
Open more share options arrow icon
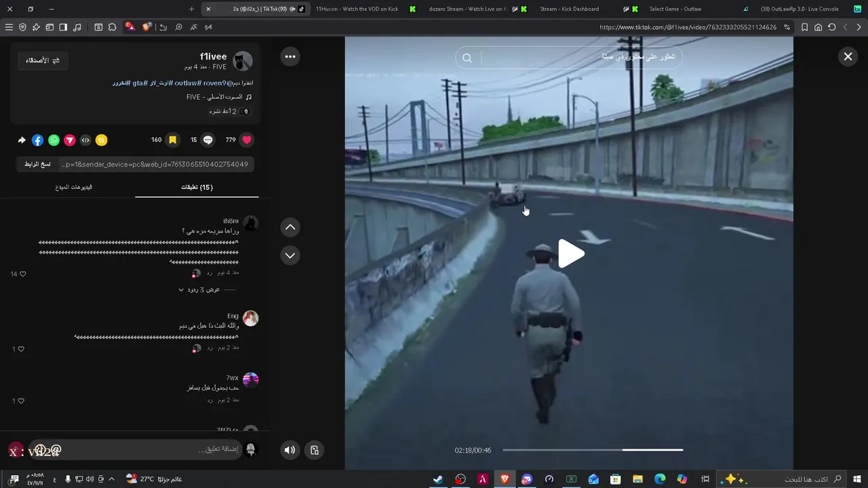pos(22,140)
